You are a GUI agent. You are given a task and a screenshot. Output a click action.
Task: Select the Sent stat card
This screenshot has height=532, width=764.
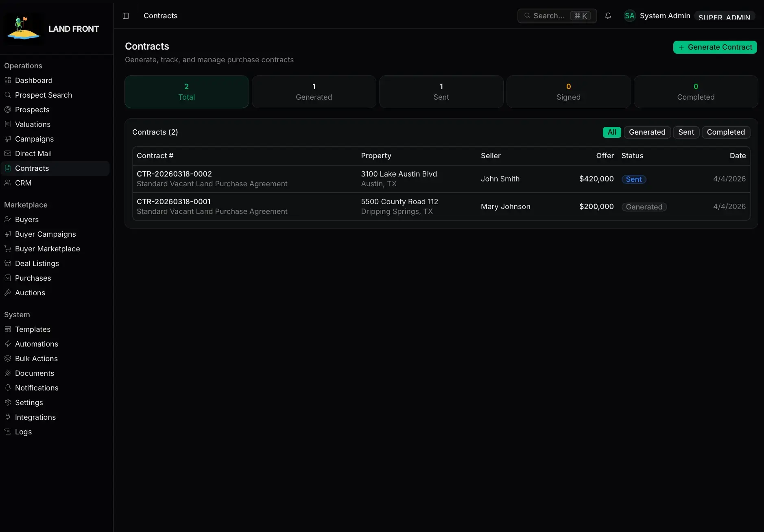click(441, 92)
